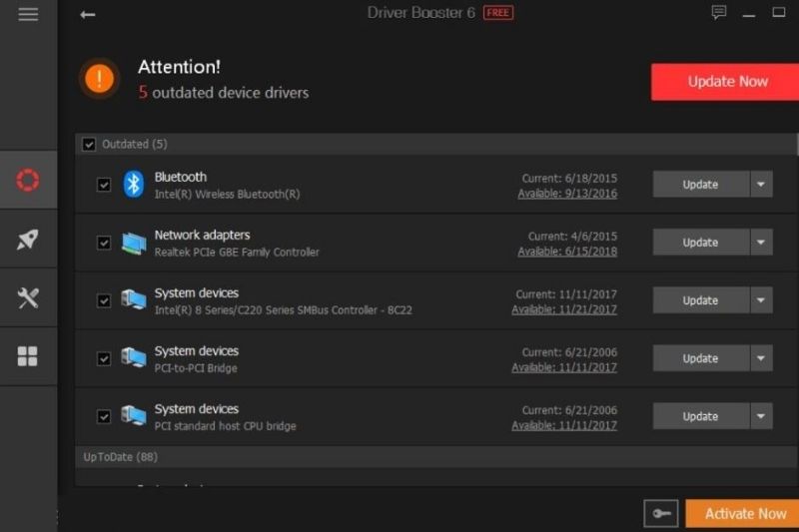Open the hamburger menu
The width and height of the screenshot is (799, 532).
coord(28,14)
